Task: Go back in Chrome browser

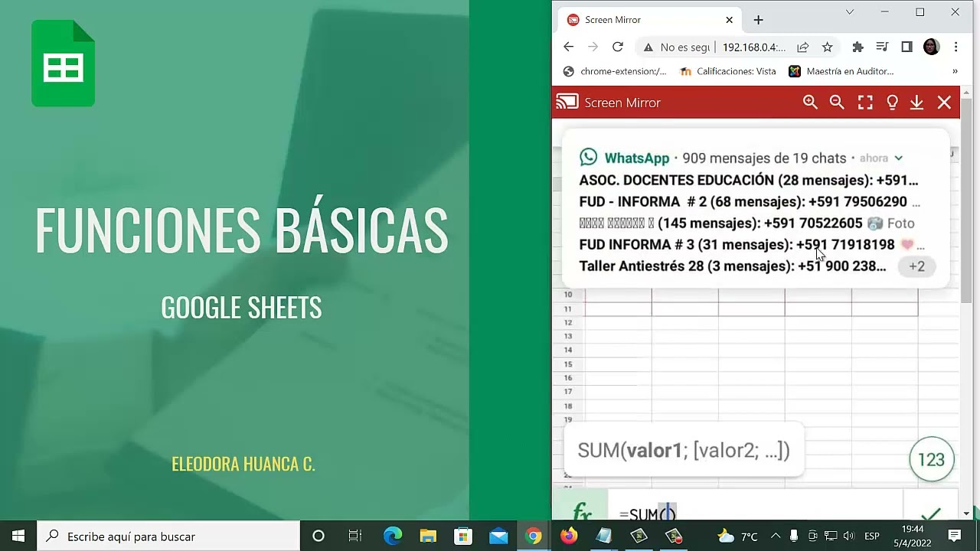Action: click(568, 47)
